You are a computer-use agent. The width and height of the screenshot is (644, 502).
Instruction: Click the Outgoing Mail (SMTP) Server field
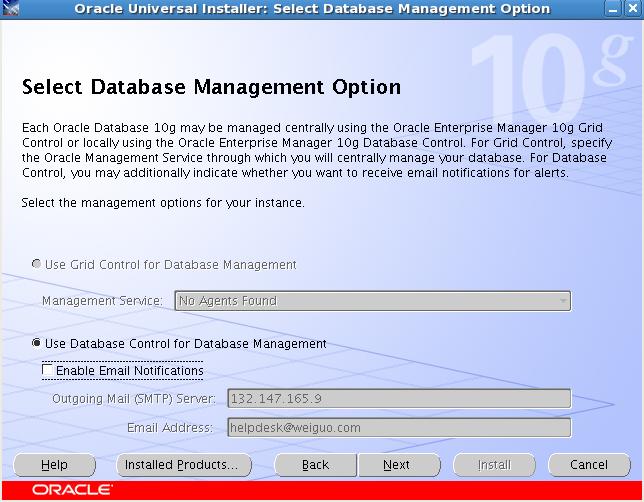coord(399,398)
